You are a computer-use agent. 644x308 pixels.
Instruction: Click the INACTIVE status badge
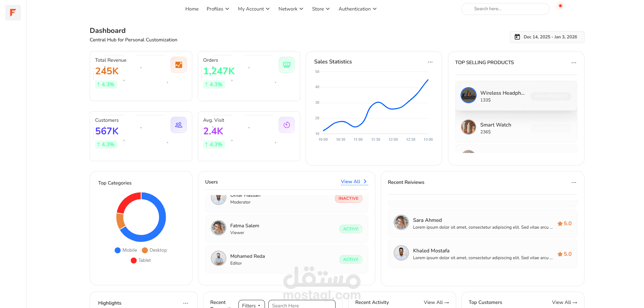348,198
